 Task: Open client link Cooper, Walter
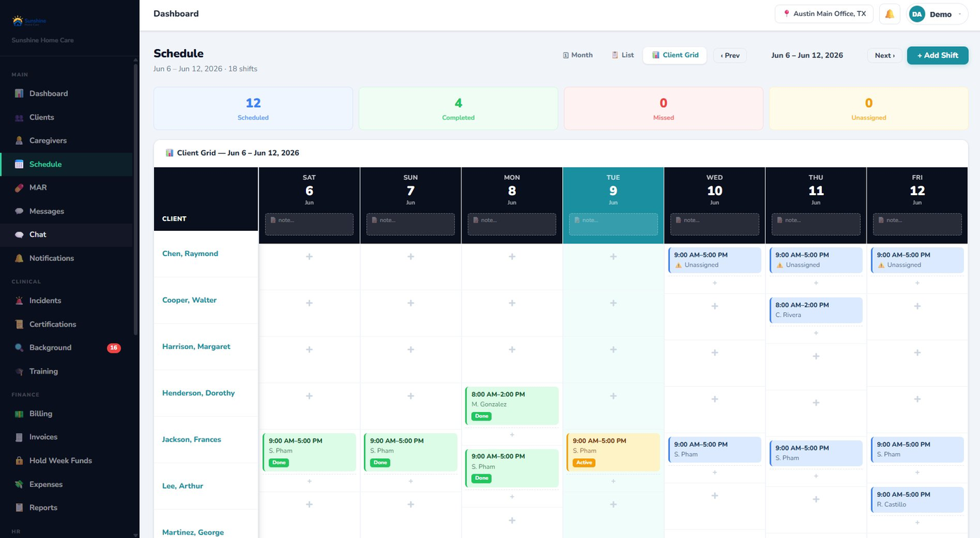coord(190,300)
